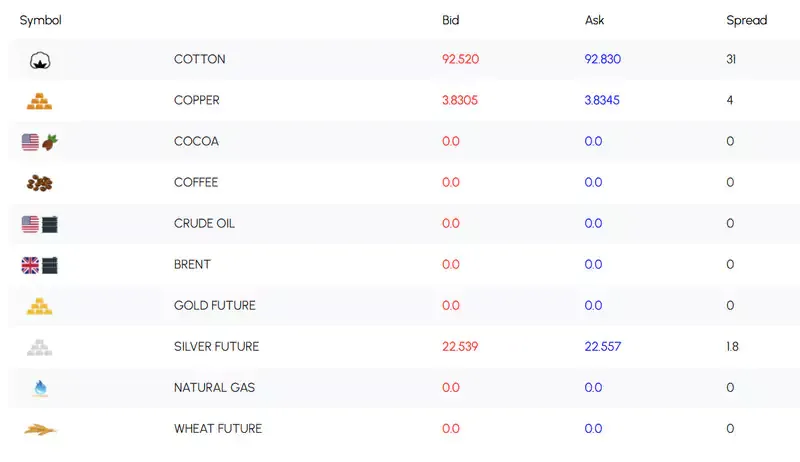Click the UK flag Brent icon
This screenshot has height=462, width=800.
pyautogui.click(x=40, y=265)
